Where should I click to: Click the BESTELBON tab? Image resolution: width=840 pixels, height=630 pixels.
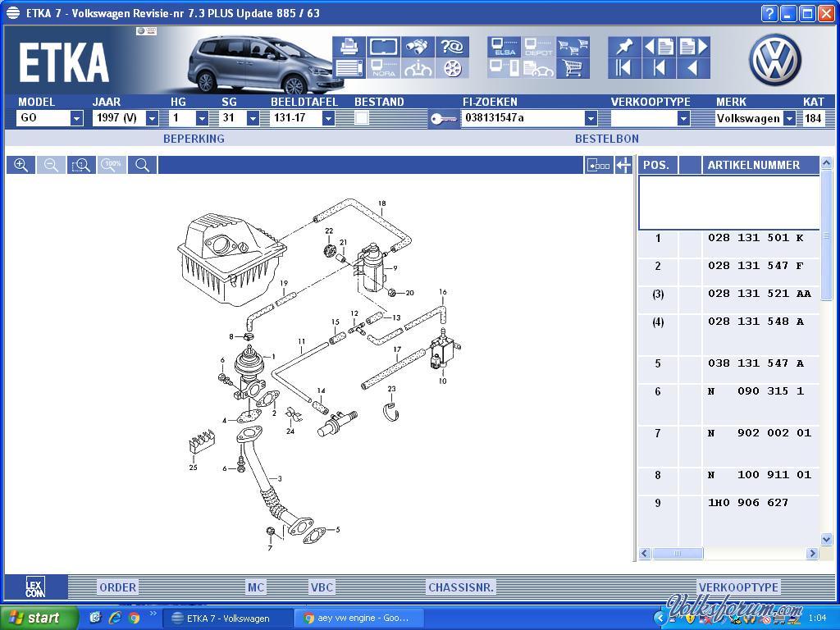tap(607, 139)
